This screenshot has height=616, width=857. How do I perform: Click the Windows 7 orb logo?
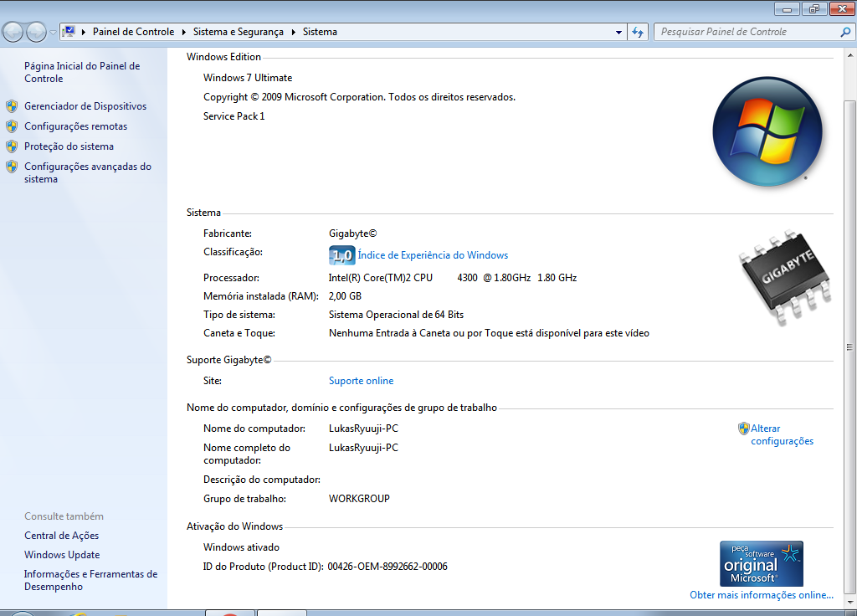point(767,131)
